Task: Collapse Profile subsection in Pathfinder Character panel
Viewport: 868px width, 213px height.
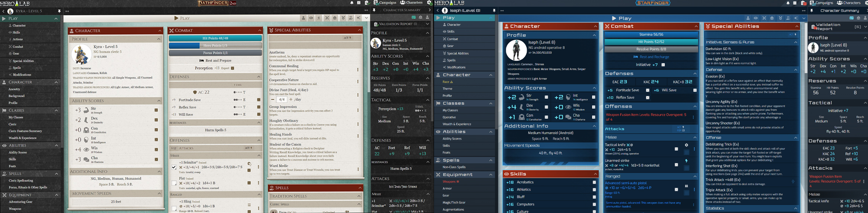Action: [159, 39]
